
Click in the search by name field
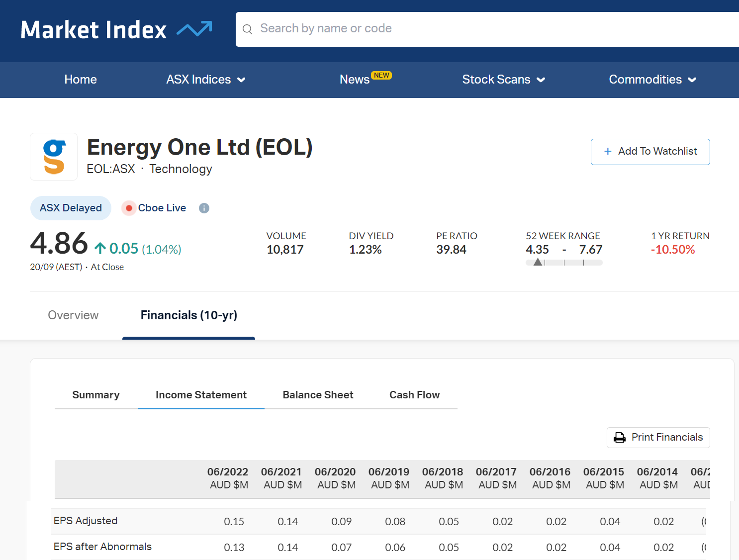pyautogui.click(x=487, y=29)
